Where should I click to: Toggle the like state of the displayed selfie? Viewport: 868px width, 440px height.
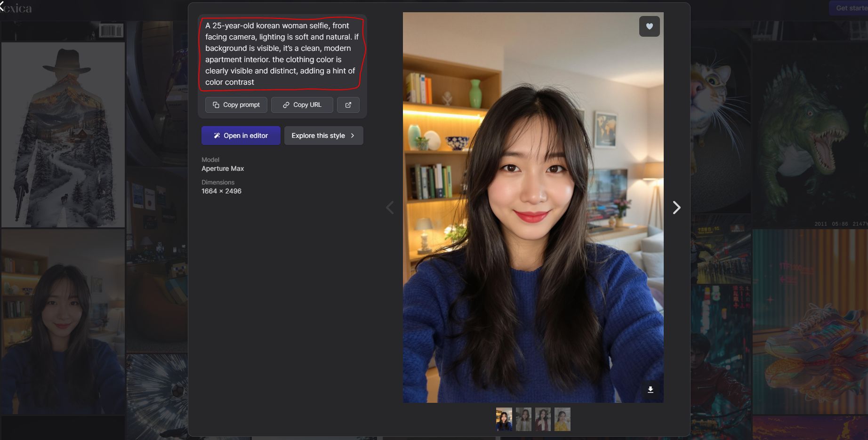coord(649,26)
